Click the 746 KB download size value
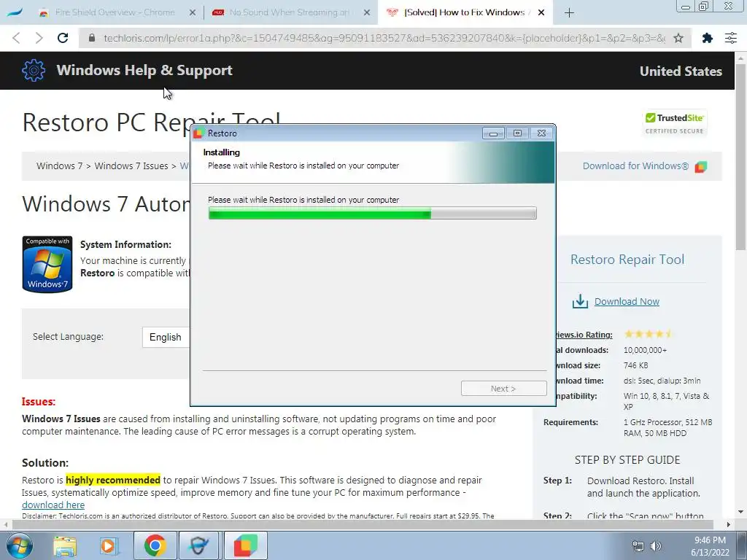Viewport: 747px width, 560px height. pyautogui.click(x=635, y=365)
